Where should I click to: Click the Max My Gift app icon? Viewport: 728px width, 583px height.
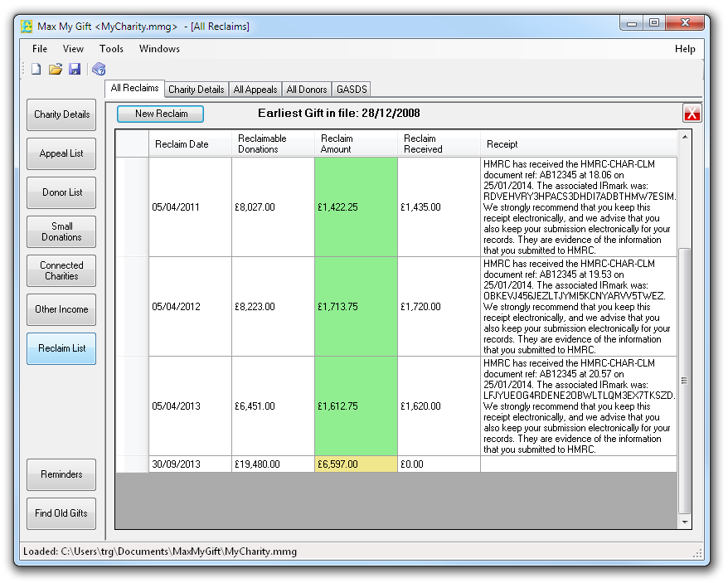tap(27, 26)
